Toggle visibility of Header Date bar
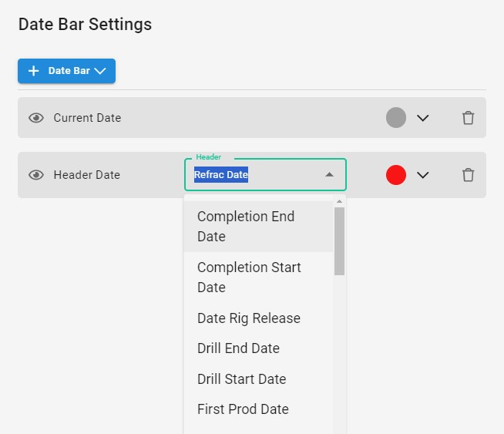 pos(36,175)
